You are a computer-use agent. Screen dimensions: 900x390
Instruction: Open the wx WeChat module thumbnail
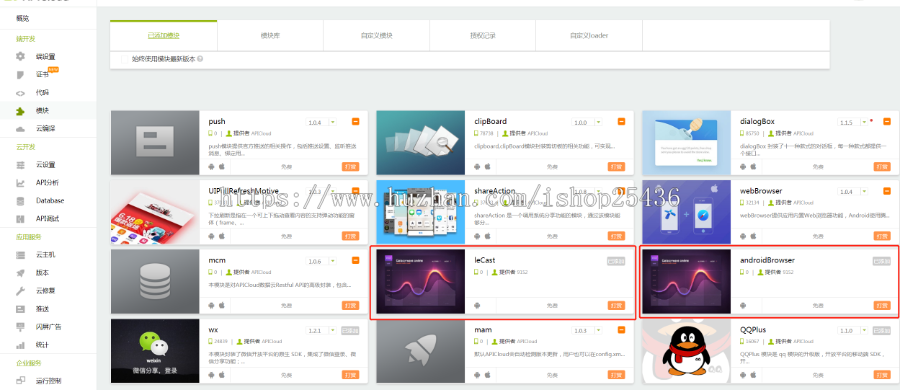pyautogui.click(x=155, y=352)
